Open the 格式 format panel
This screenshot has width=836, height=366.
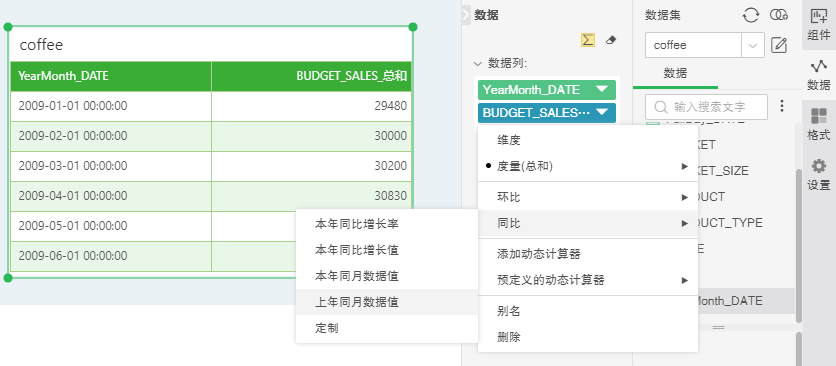[x=819, y=124]
